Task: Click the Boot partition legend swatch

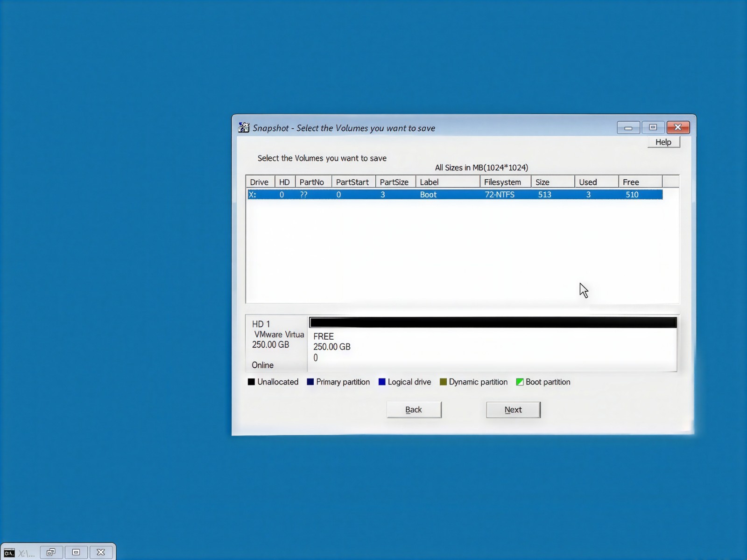Action: (x=520, y=382)
